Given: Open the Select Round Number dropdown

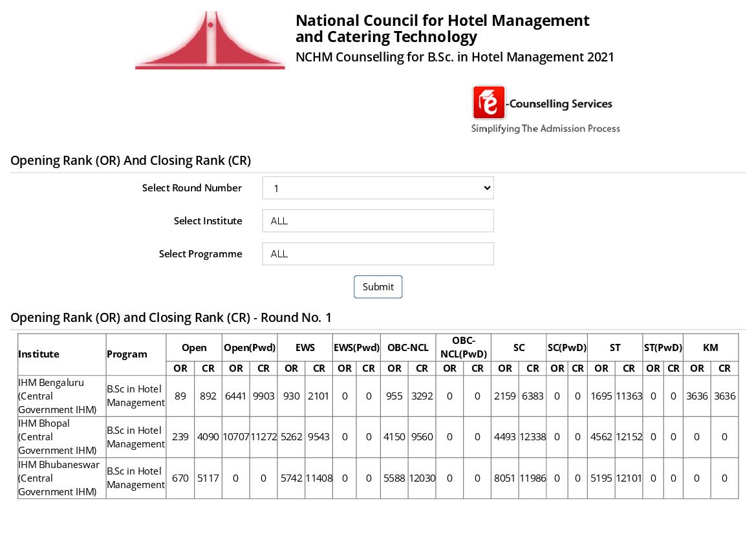Looking at the screenshot, I should point(378,188).
